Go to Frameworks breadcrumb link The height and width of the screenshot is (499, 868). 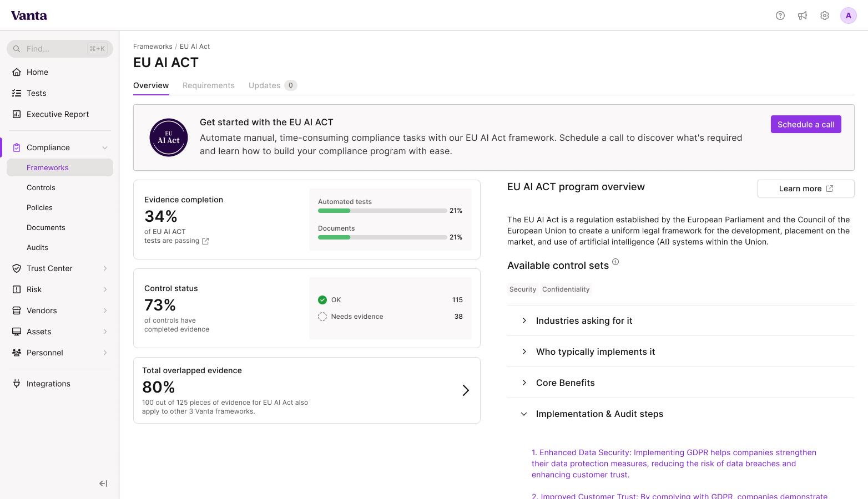click(153, 47)
